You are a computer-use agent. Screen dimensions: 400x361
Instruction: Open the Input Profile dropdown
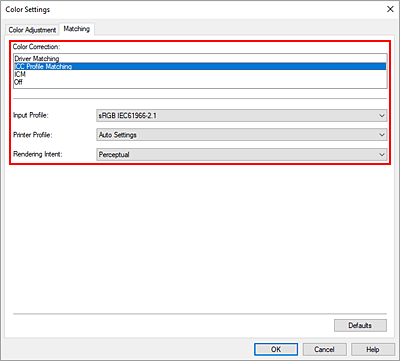[x=242, y=116]
